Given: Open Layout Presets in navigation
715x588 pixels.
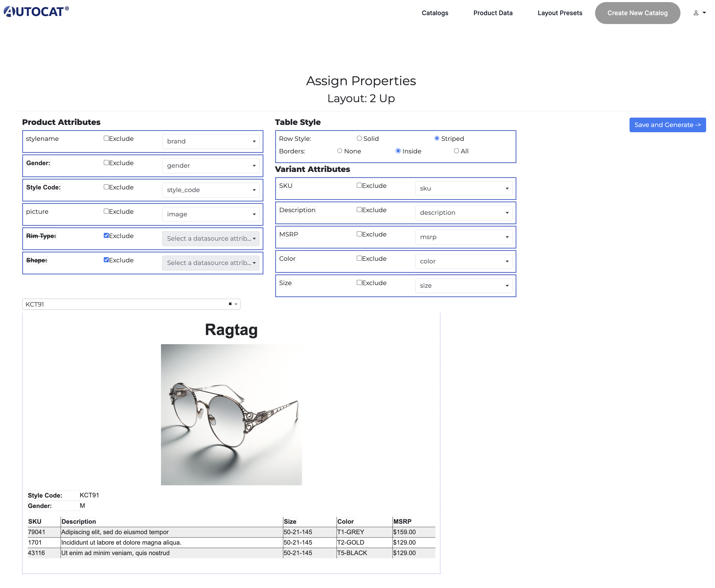Looking at the screenshot, I should pos(560,13).
